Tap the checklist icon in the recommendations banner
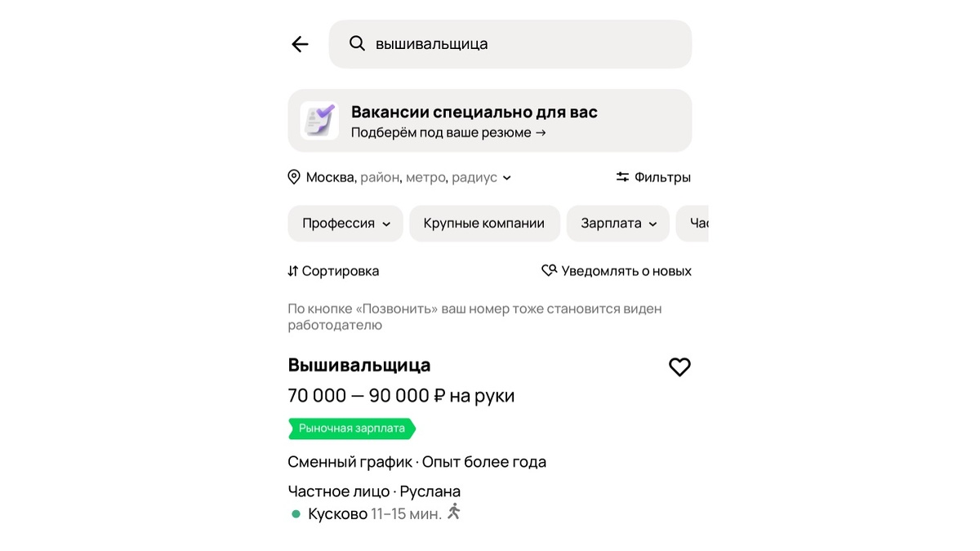 [318, 120]
